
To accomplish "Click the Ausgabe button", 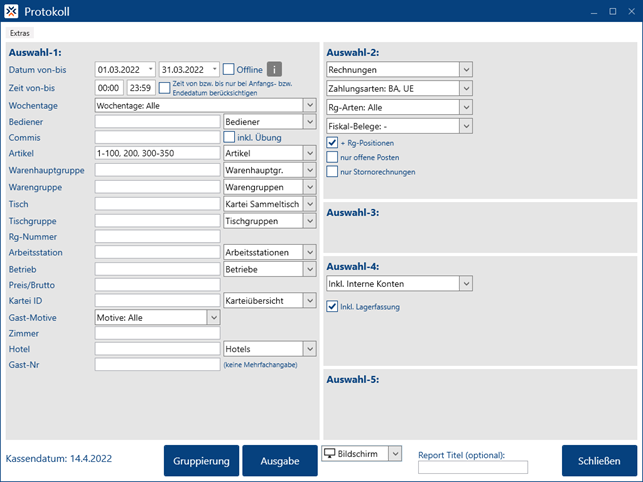I will pos(280,461).
